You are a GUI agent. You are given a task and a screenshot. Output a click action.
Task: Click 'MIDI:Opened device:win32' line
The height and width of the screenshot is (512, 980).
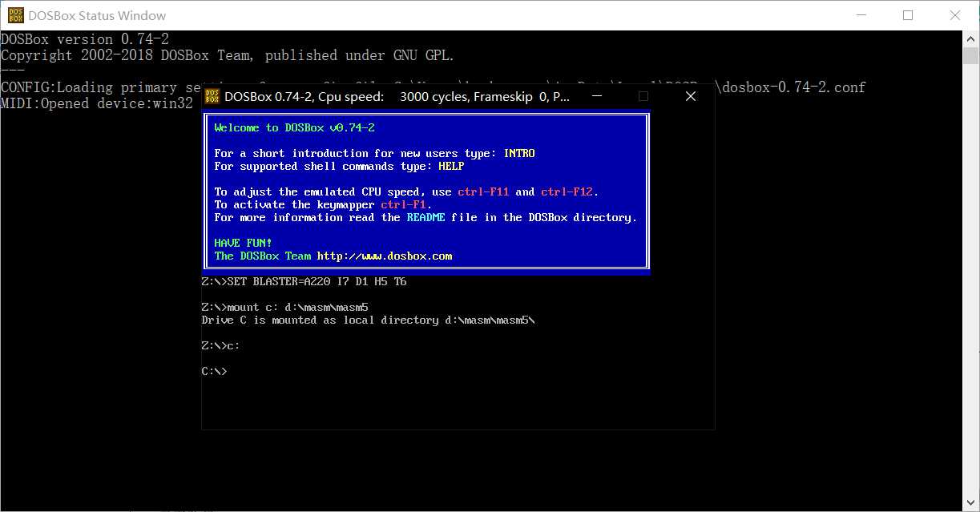[97, 103]
